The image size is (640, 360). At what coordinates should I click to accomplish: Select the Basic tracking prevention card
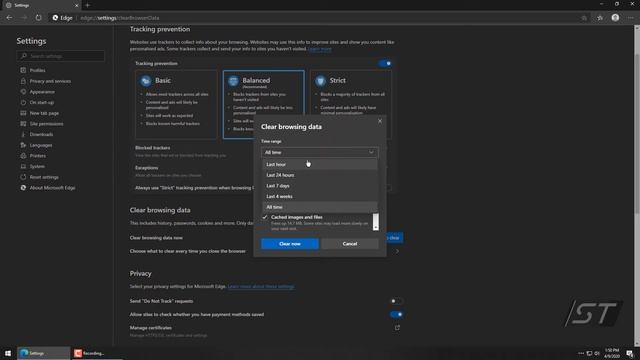176,104
